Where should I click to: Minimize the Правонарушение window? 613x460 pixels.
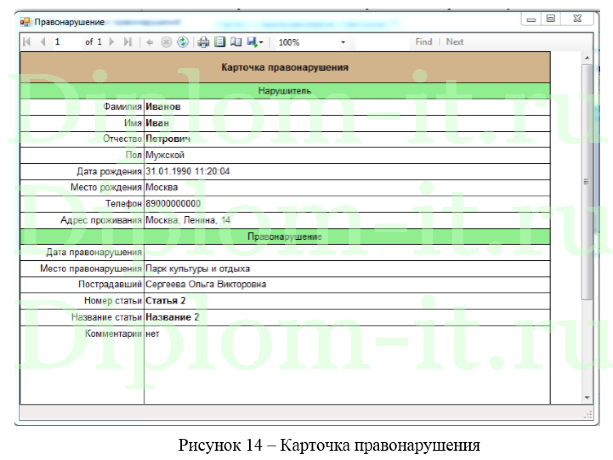pyautogui.click(x=531, y=19)
